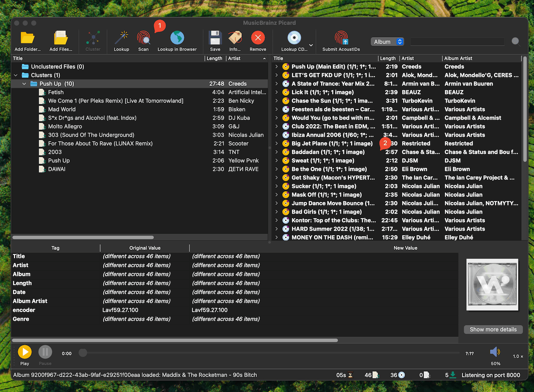This screenshot has height=392, width=534.
Task: Click the playback position slider
Action: coord(273,353)
